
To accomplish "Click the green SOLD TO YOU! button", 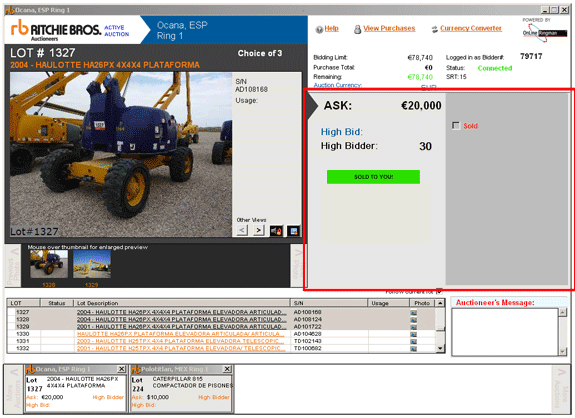I will [373, 177].
